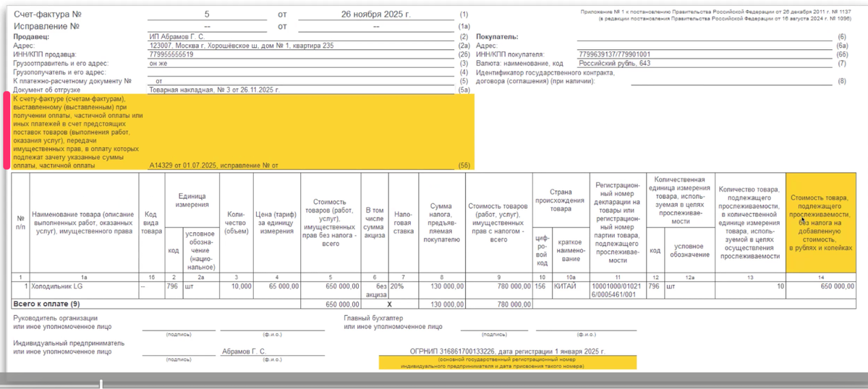Click the "Код вида товара" column header

[150, 223]
